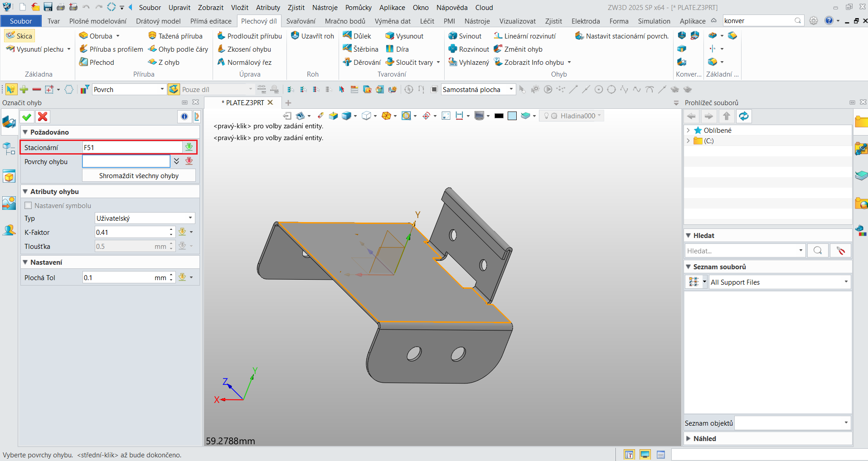Open the Nástroje menu in the menu bar
This screenshot has height=461, width=868.
coord(325,7)
